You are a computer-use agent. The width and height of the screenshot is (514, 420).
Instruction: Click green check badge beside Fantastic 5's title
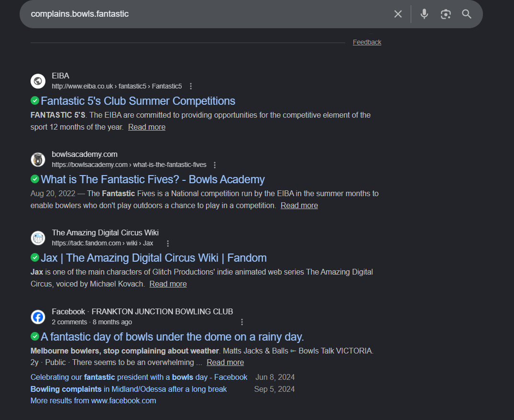coord(35,100)
